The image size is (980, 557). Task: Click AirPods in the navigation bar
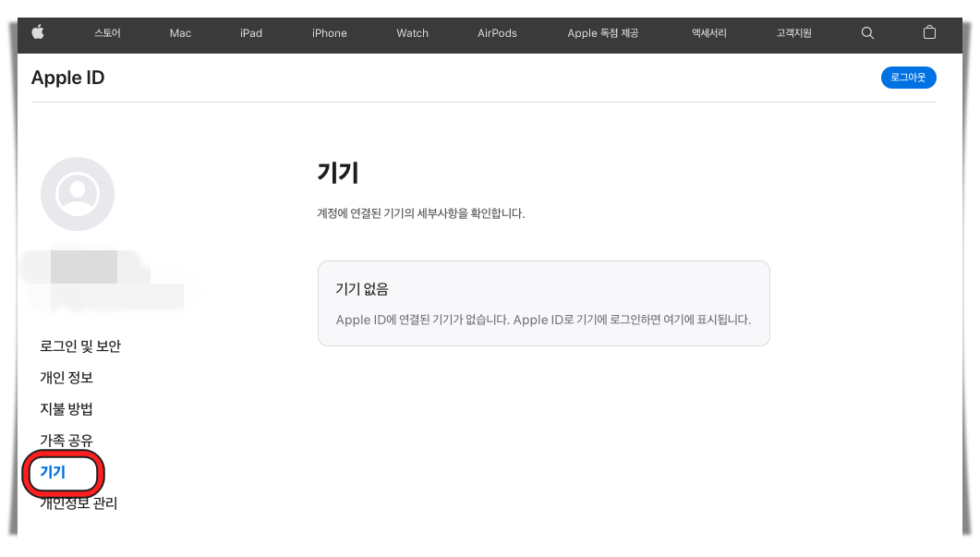click(497, 33)
